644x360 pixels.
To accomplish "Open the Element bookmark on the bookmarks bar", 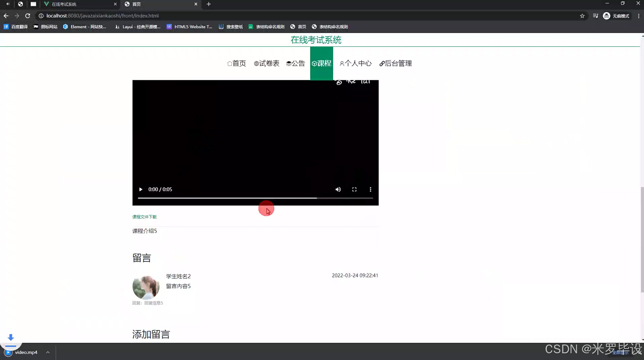I will pos(85,27).
